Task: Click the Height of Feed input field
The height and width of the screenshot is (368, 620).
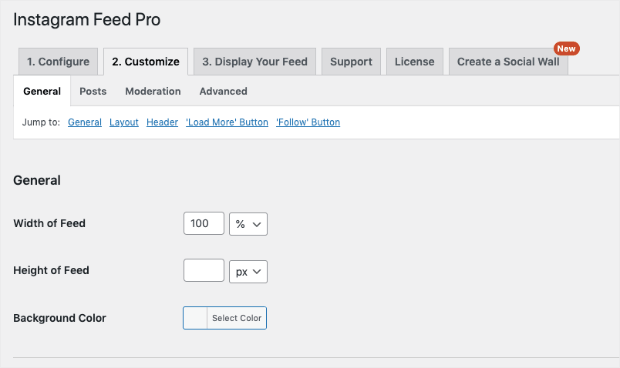Action: [204, 270]
